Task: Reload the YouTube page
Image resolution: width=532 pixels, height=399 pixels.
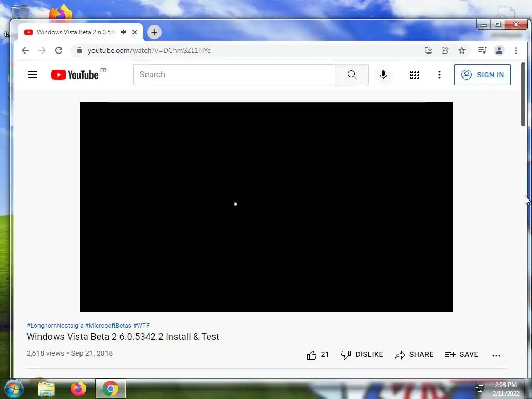Action: pyautogui.click(x=59, y=50)
